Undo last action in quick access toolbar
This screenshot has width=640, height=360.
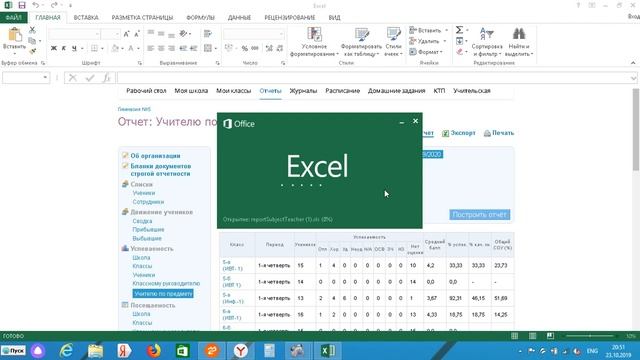(36, 5)
